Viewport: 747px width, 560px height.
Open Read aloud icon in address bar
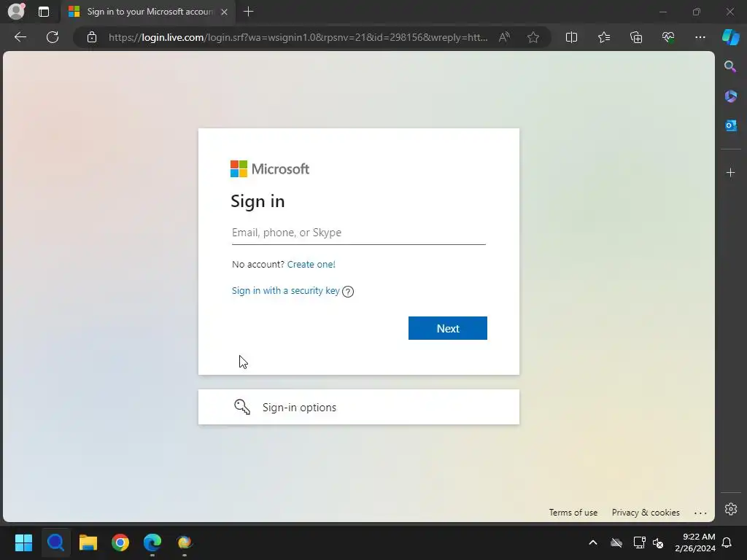[505, 37]
